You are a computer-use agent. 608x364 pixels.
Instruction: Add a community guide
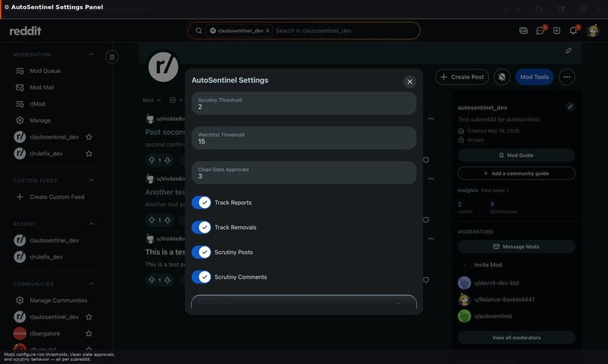pyautogui.click(x=516, y=173)
